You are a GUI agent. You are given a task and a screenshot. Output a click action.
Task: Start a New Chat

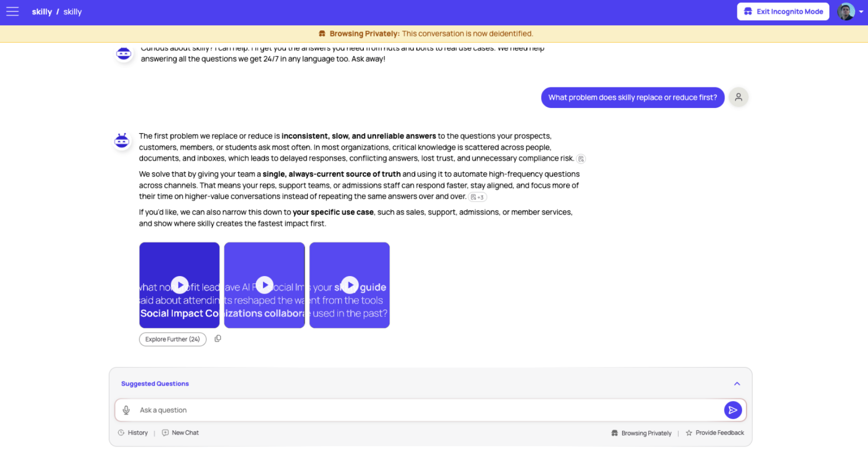pos(180,433)
